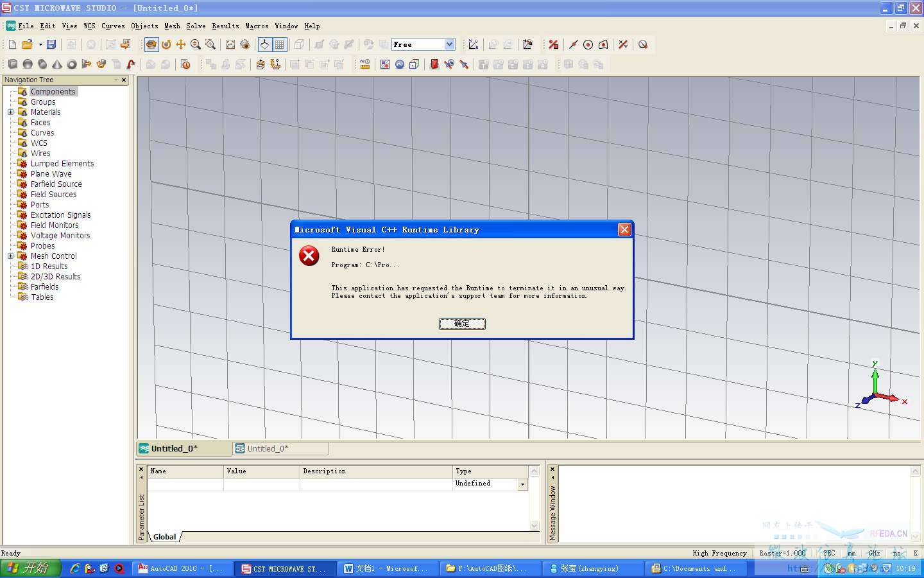Click the 确定 button in the error dialog
The width and height of the screenshot is (924, 578).
coord(462,324)
